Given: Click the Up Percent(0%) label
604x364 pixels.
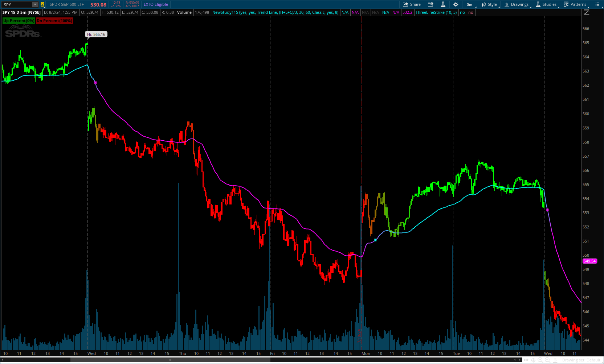Looking at the screenshot, I should pos(19,21).
